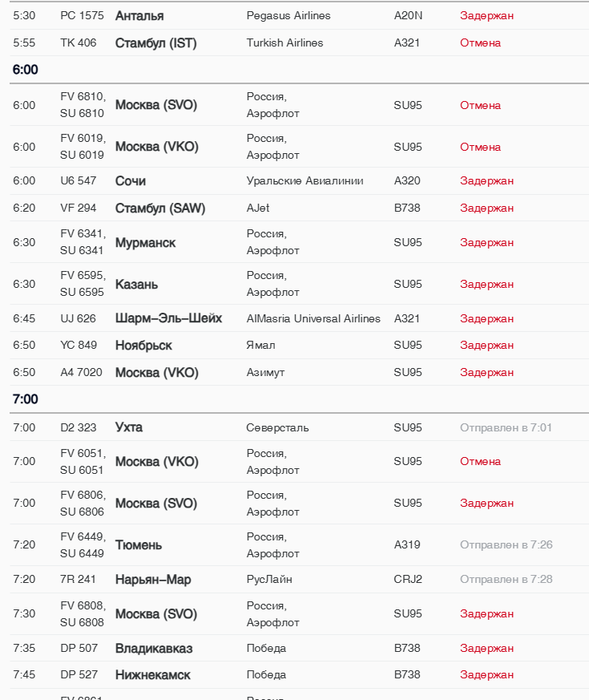589x700 pixels.
Task: Open the Сочи flight destination
Action: tap(131, 181)
